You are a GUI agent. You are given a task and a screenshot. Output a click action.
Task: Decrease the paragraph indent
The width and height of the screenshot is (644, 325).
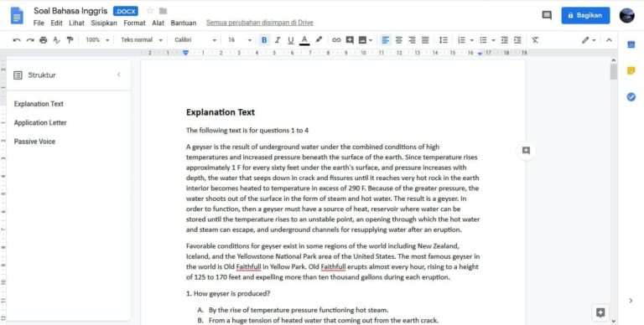click(x=504, y=40)
